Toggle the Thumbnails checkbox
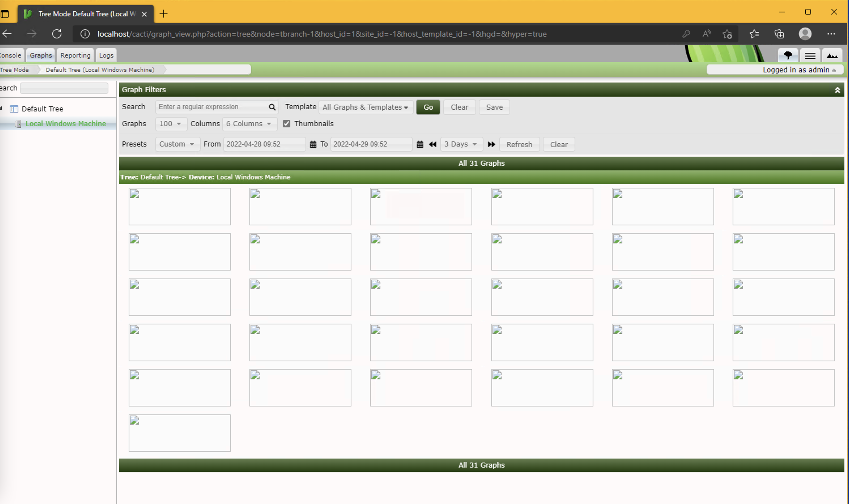Screen dimensions: 849x504 pos(286,124)
